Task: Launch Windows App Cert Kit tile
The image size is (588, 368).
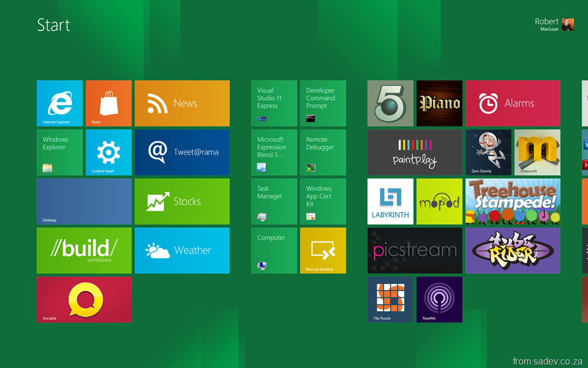Action: tap(323, 202)
